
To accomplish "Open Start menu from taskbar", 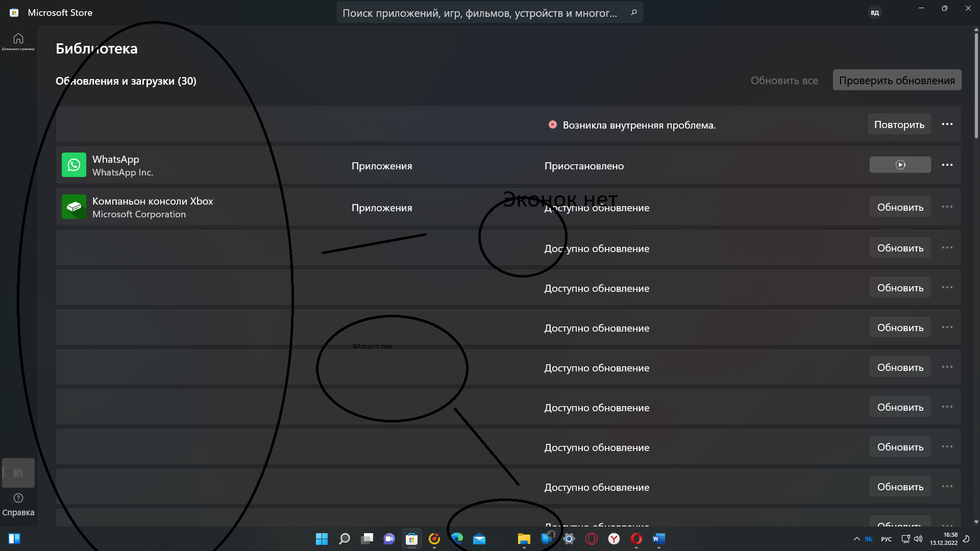I will point(321,538).
